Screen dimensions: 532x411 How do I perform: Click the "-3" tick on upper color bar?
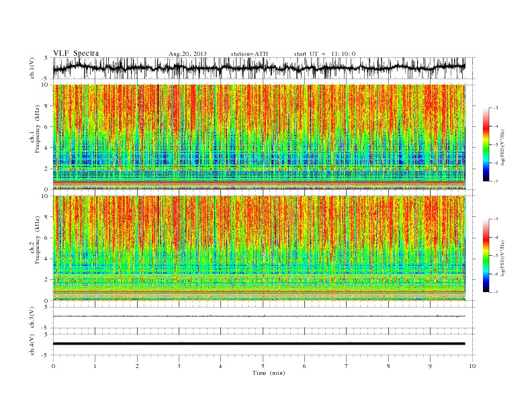click(495, 108)
